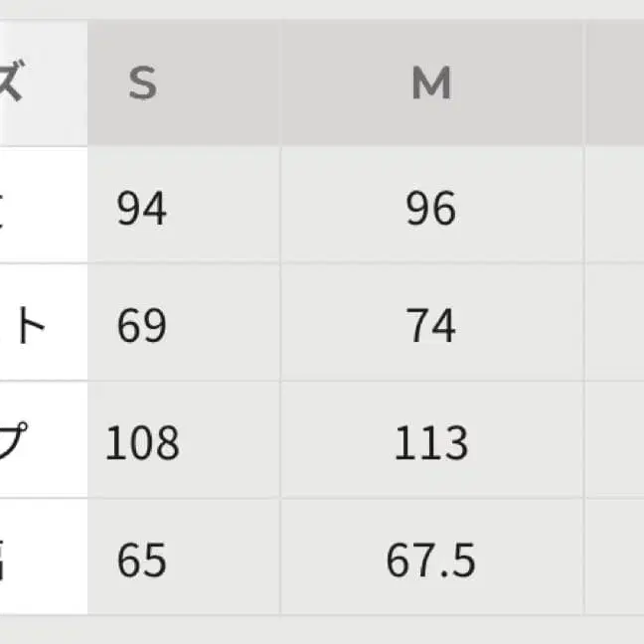Click the cell showing 69
The image size is (644, 644).
tap(142, 326)
